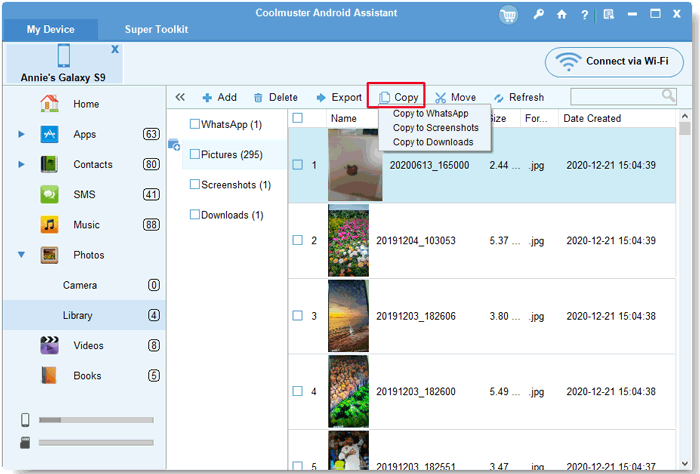700x474 pixels.
Task: Click the Delete trash toolbar button
Action: pos(275,97)
